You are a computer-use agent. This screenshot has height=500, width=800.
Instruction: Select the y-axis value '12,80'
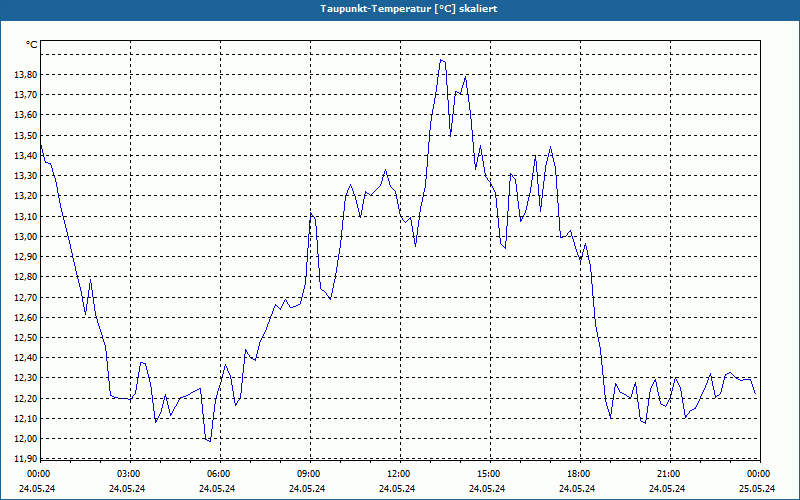(x=26, y=277)
